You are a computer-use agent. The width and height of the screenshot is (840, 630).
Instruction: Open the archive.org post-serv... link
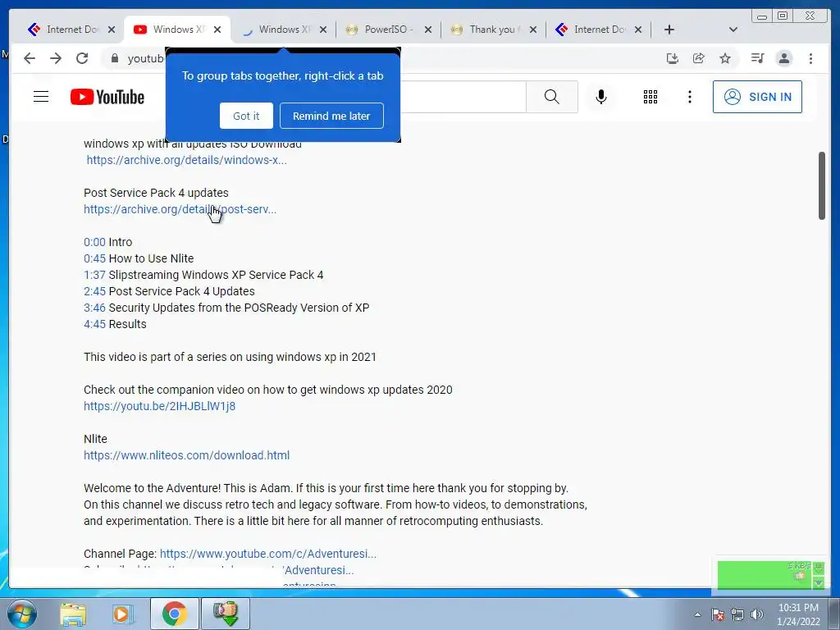tap(180, 209)
